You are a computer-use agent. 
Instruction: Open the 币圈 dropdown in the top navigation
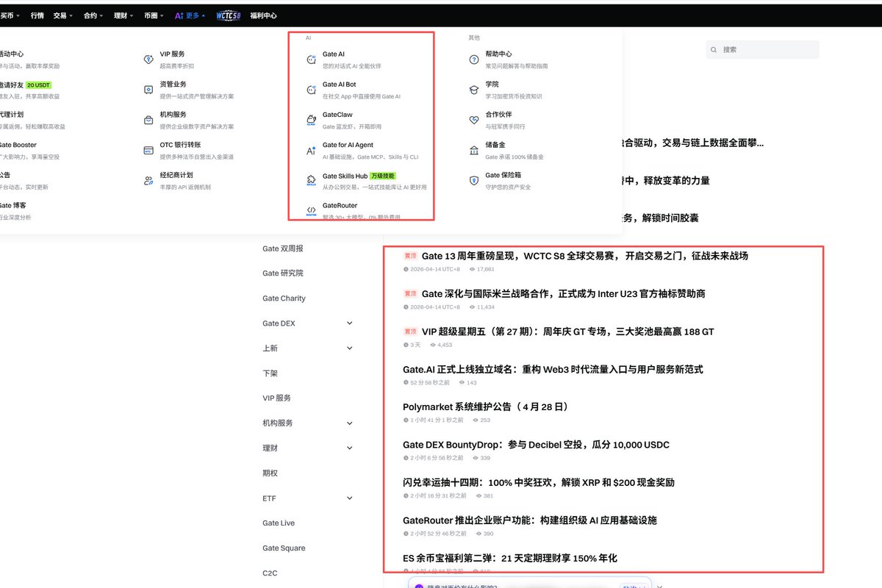(x=154, y=15)
